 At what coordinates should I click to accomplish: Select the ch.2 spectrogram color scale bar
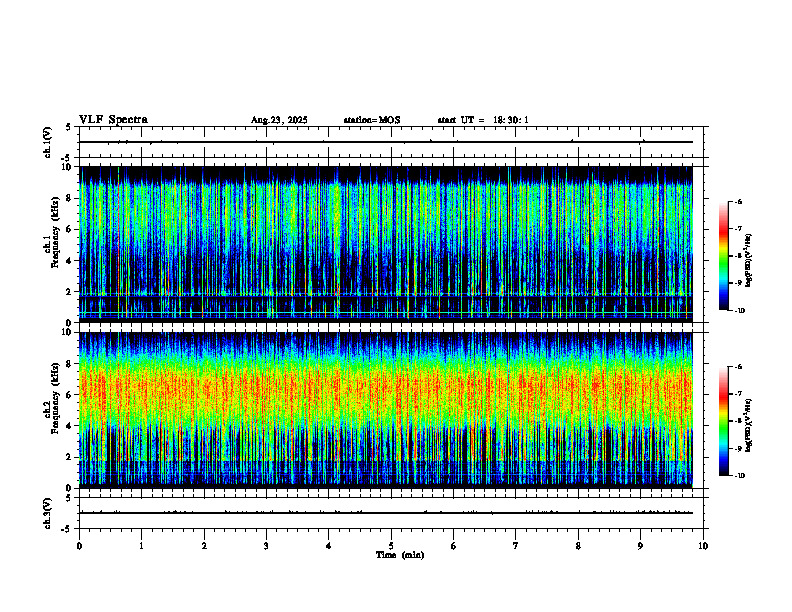coord(723,421)
